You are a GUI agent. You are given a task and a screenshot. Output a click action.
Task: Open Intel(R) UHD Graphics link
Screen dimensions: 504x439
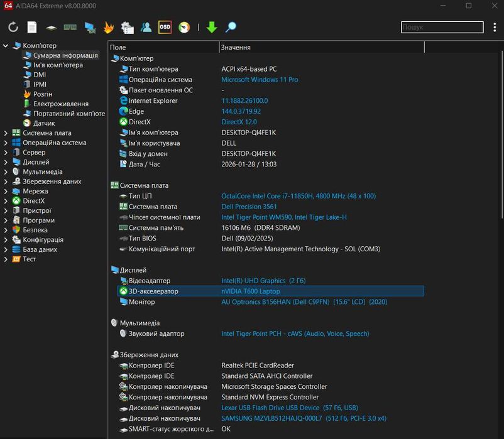tap(263, 281)
